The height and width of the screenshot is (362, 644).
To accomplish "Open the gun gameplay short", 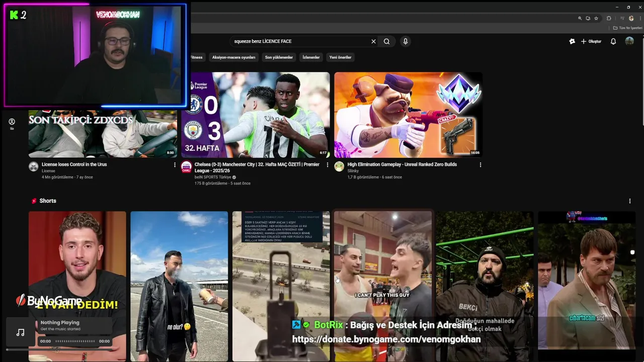I will click(x=281, y=286).
